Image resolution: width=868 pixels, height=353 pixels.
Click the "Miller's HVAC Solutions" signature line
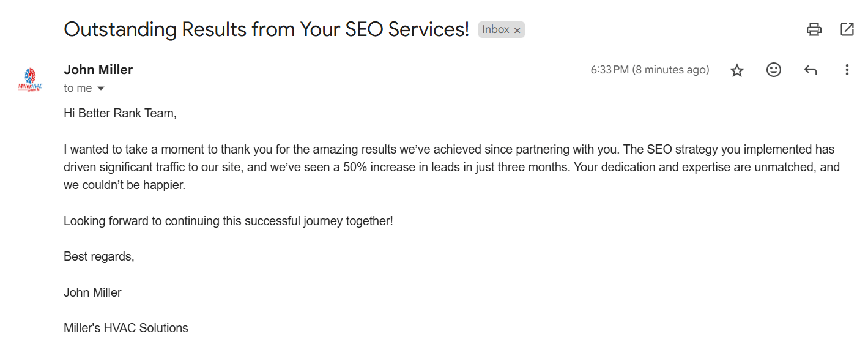click(126, 328)
